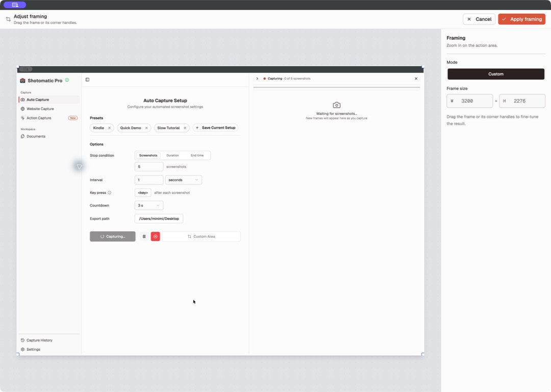This screenshot has height=392, width=551.
Task: Click the Apply framing button
Action: click(521, 19)
